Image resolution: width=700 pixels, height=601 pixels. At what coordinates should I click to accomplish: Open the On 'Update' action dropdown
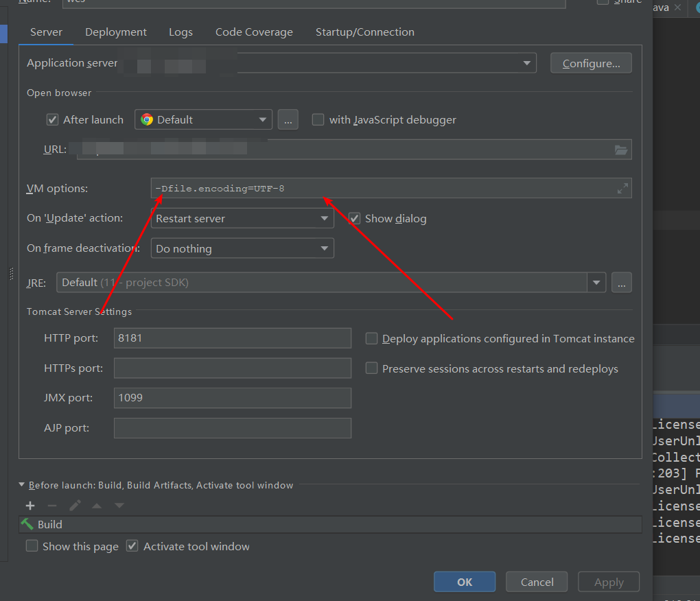click(x=242, y=218)
